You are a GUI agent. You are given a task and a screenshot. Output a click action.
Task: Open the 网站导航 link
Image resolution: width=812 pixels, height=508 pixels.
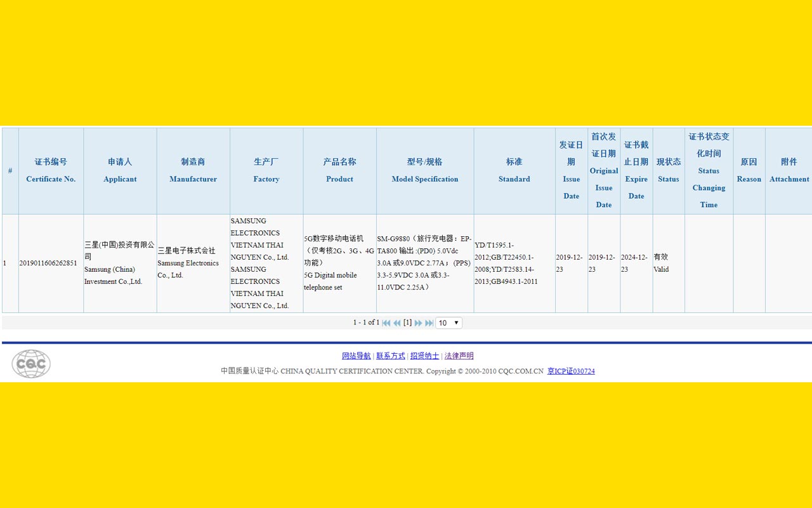tap(357, 356)
